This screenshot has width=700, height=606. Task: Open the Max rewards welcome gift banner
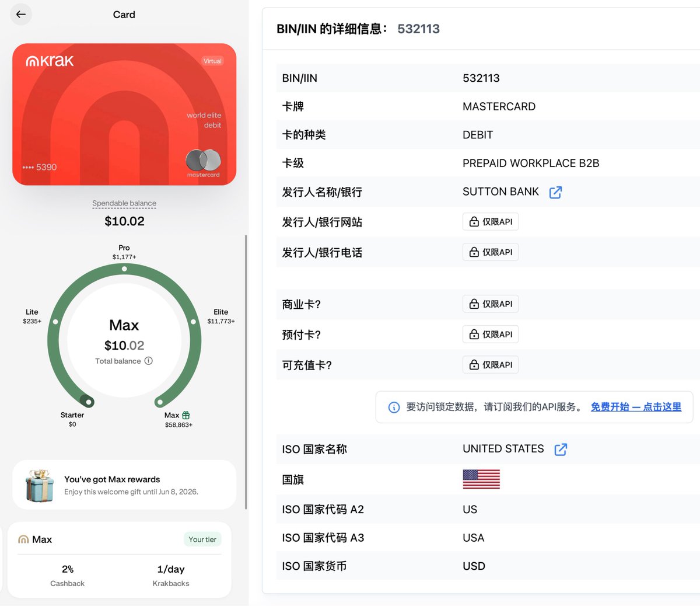pos(124,485)
